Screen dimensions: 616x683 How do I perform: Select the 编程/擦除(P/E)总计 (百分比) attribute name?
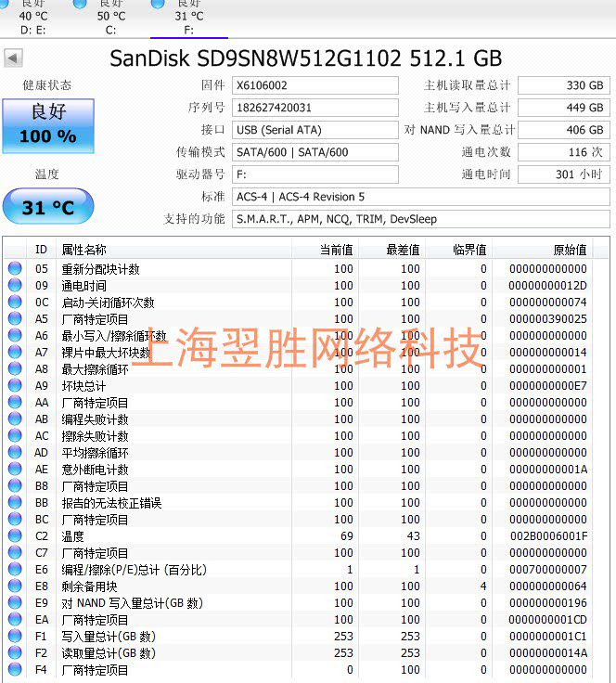click(135, 570)
